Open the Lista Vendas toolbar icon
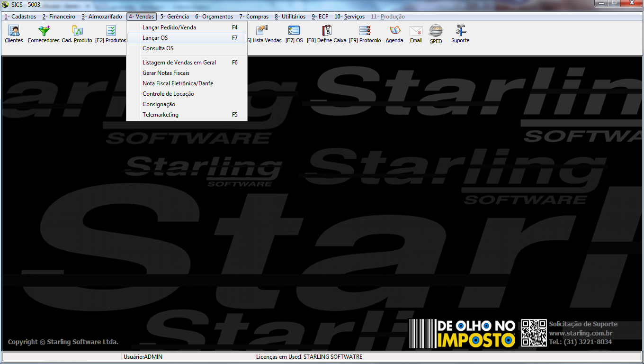644x364 pixels. (x=264, y=35)
